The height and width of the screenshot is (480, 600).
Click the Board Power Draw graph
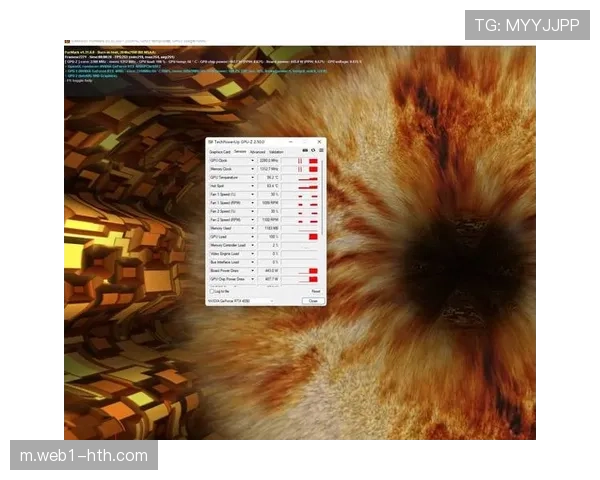click(x=301, y=270)
